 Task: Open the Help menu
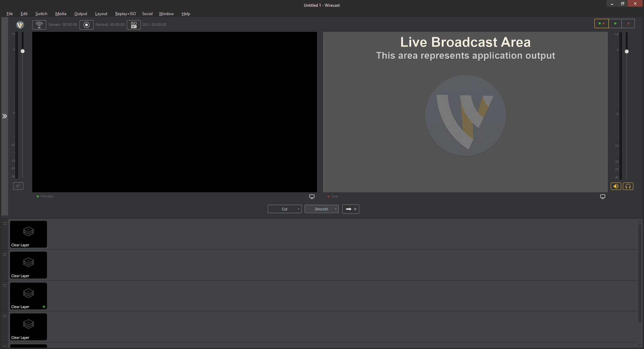click(x=186, y=14)
